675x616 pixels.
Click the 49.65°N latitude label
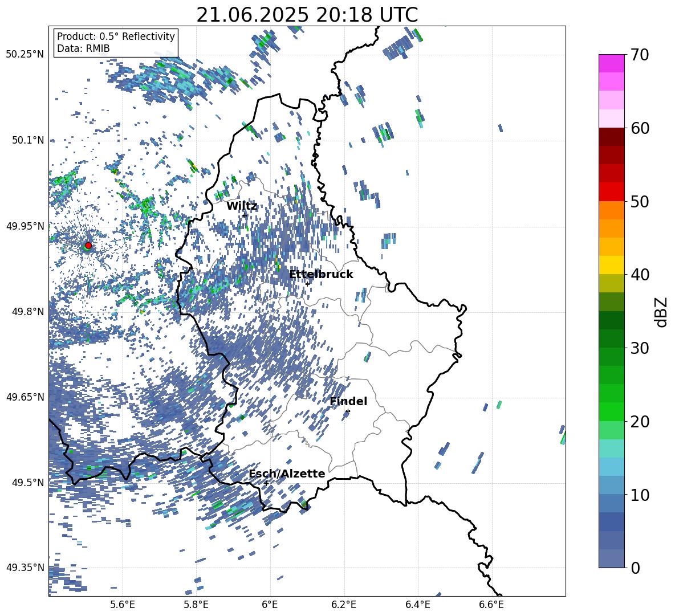click(x=25, y=397)
